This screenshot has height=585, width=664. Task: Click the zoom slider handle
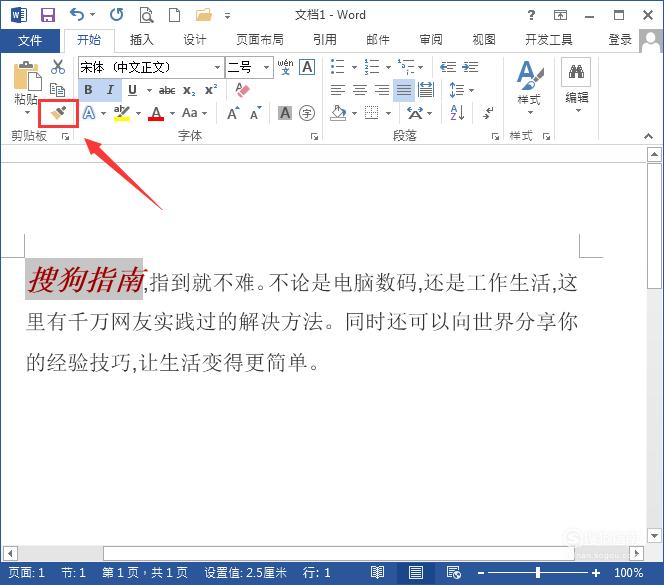coord(537,573)
